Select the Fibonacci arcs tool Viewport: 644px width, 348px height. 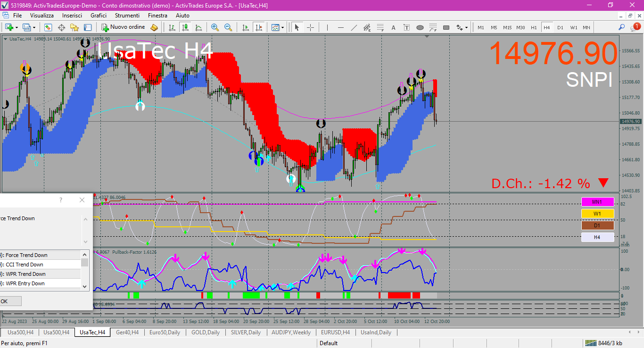pos(433,27)
